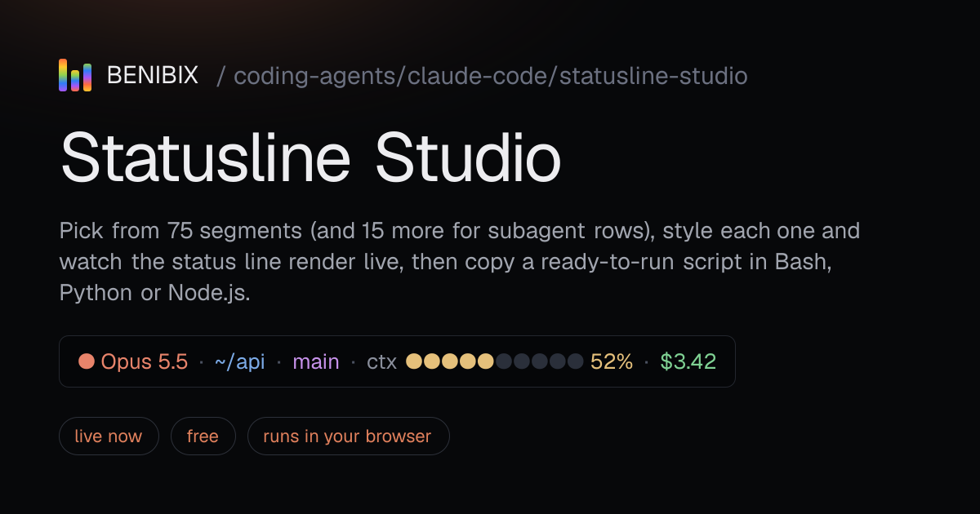Select the $3.42 cost segment
The width and height of the screenshot is (980, 514).
click(688, 361)
